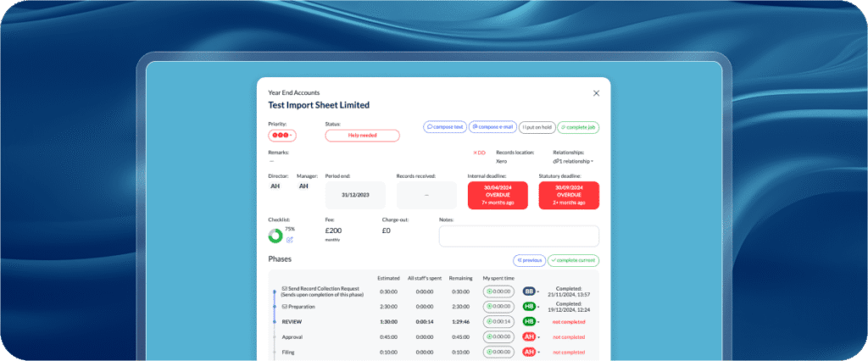Open the Help needed status selector
The image size is (868, 361).
(362, 136)
